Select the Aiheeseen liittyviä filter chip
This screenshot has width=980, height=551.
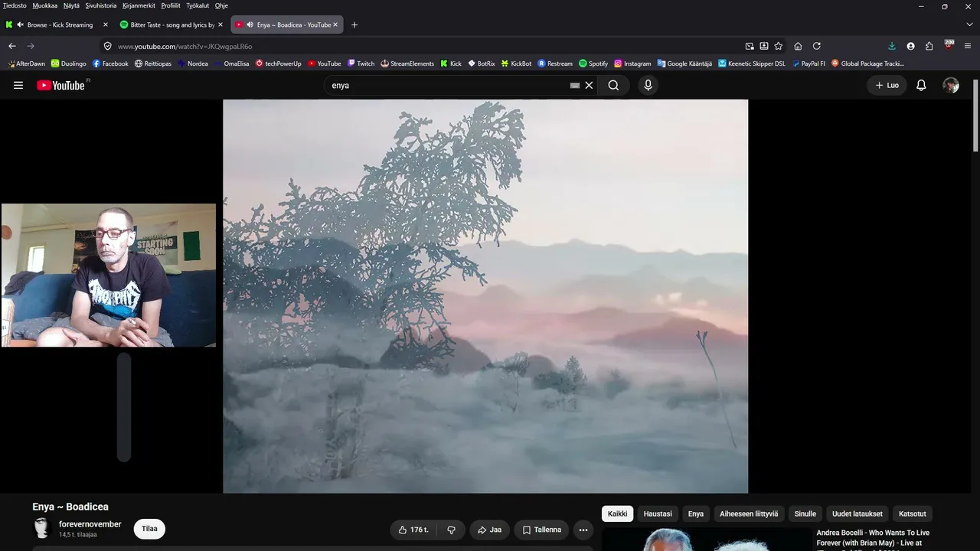(x=749, y=514)
